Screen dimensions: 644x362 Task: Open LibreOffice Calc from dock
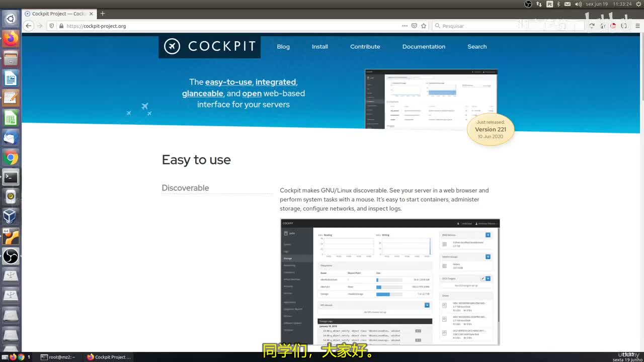pos(11,118)
